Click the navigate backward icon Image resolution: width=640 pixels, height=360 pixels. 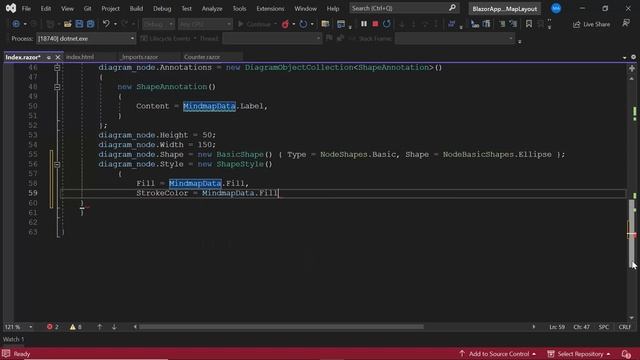coord(16,24)
